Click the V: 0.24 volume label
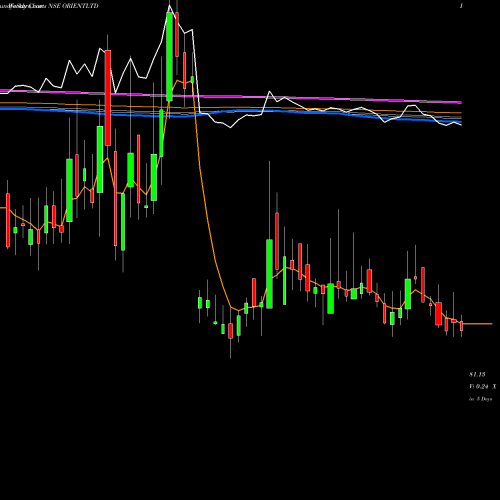 pos(479,387)
